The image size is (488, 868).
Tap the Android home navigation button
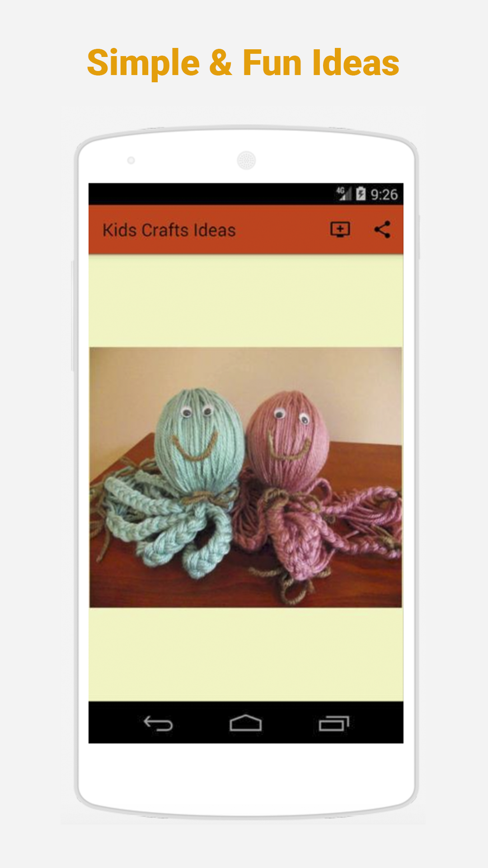pyautogui.click(x=245, y=723)
